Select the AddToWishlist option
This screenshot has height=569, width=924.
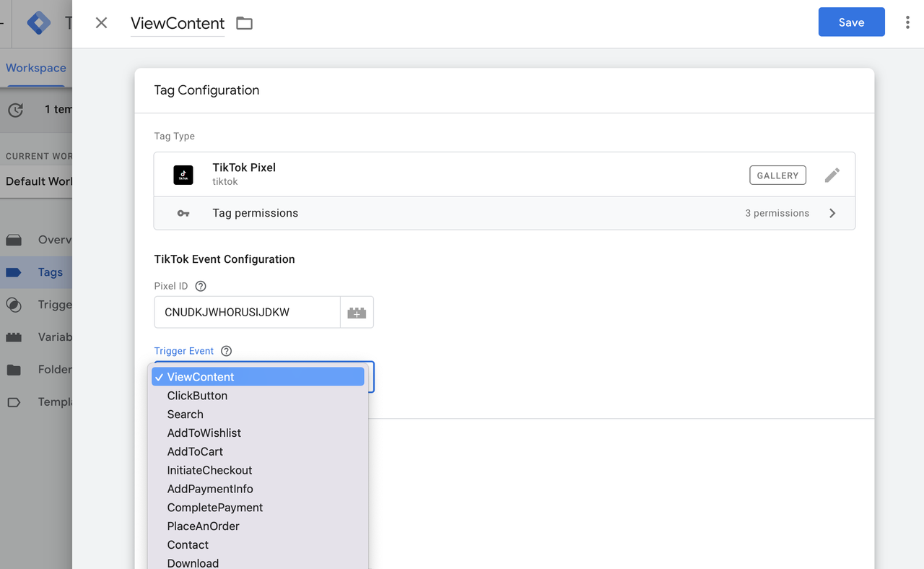[x=258, y=433]
